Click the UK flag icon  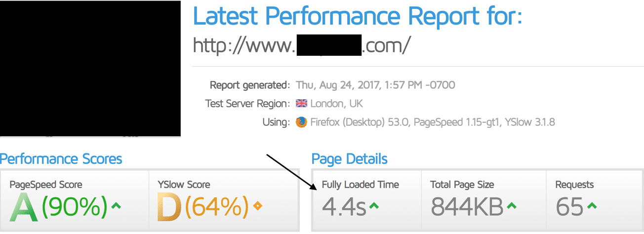[301, 104]
